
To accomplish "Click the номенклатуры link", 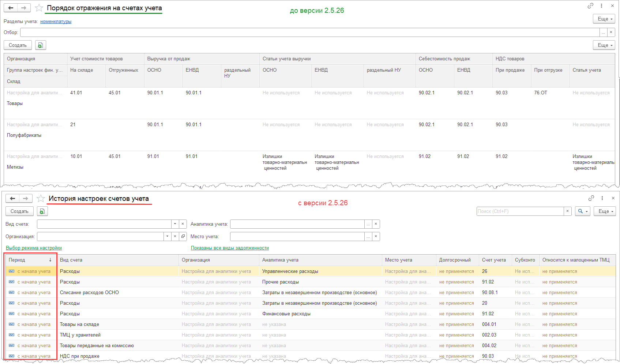I will (56, 22).
